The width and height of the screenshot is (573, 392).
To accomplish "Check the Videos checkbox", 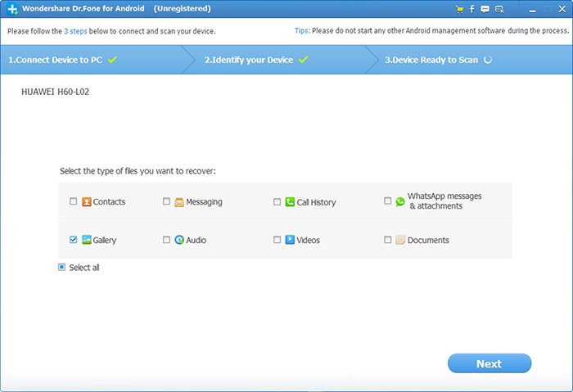I will pyautogui.click(x=277, y=239).
